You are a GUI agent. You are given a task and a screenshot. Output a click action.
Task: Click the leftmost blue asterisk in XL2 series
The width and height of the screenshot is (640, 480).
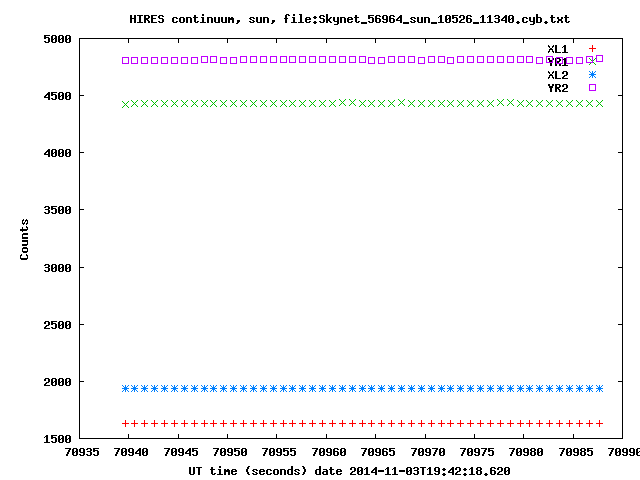[x=125, y=389]
